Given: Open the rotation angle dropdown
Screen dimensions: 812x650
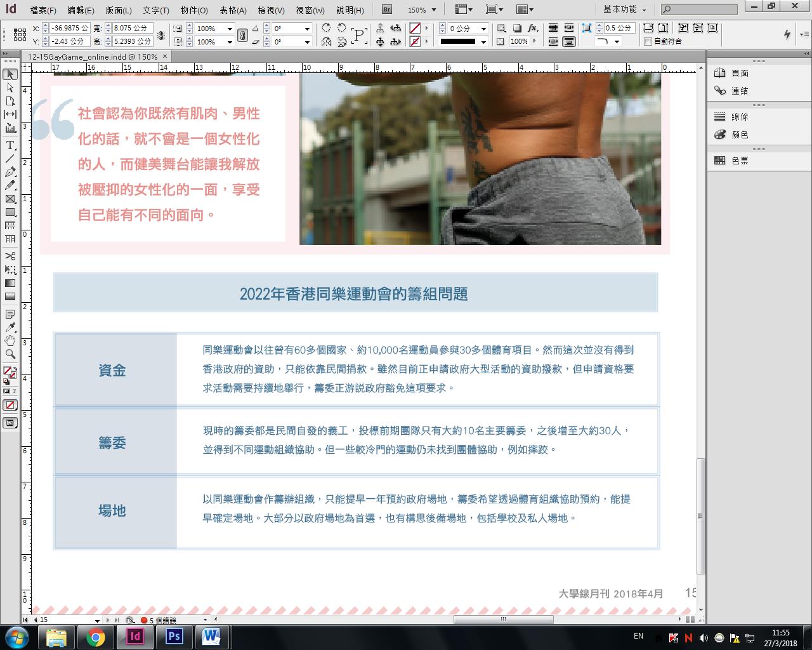Looking at the screenshot, I should [x=308, y=29].
